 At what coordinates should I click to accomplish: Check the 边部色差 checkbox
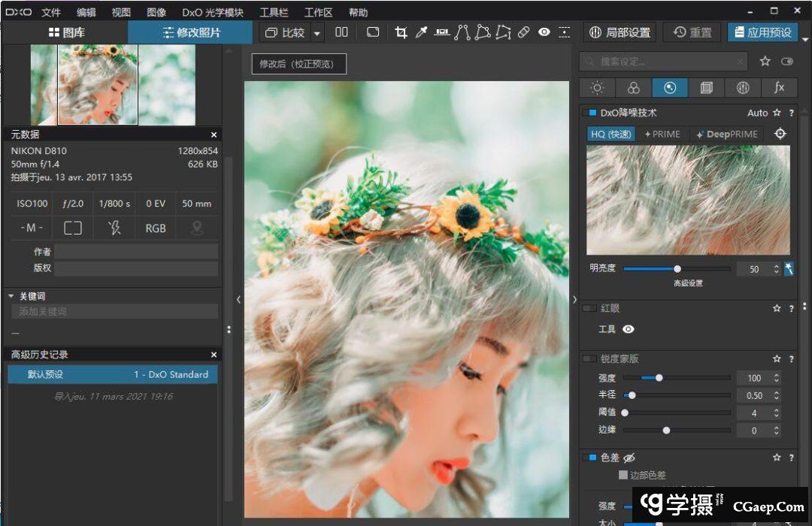point(623,475)
